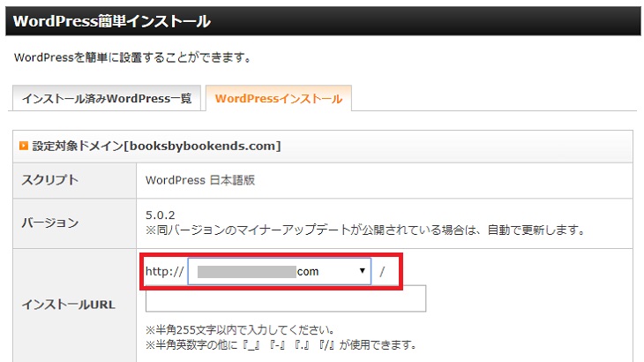Click the WordPress簡単インストール header title
Image resolution: width=644 pixels, height=362 pixels.
[112, 21]
